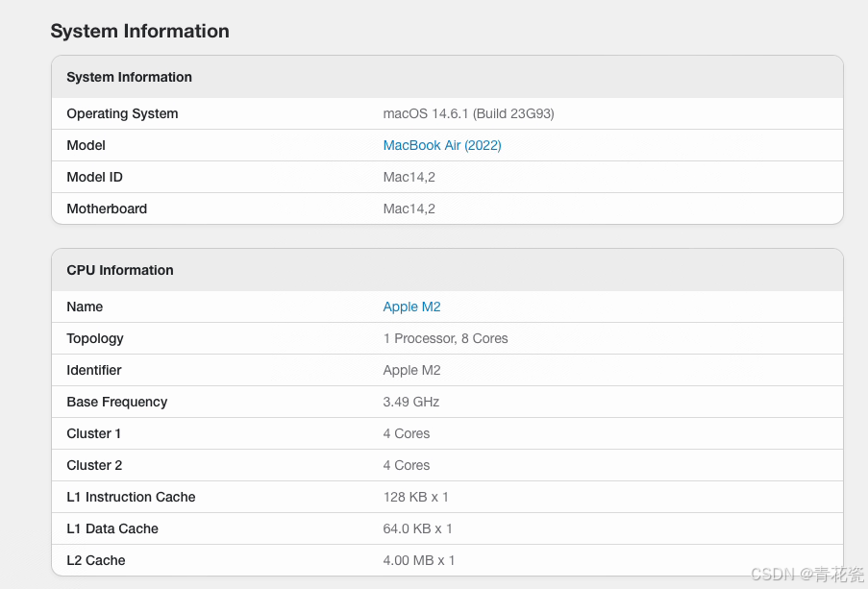Select the Mac14,2 value in Motherboard row
Viewport: 868px width, 589px height.
point(409,209)
